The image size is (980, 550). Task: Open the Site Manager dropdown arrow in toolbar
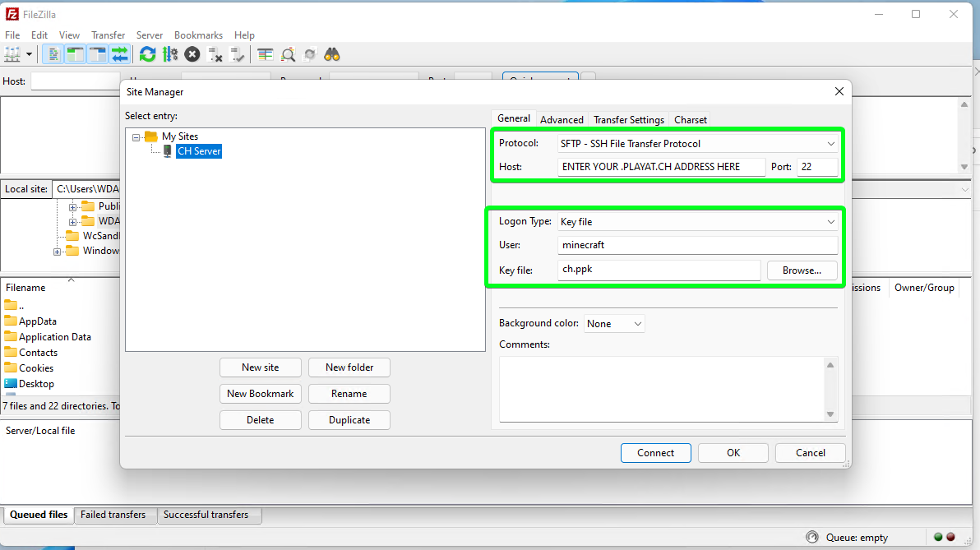29,55
